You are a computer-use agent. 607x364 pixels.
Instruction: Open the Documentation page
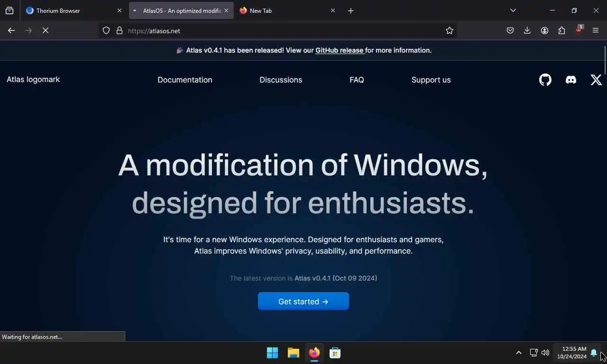(185, 80)
